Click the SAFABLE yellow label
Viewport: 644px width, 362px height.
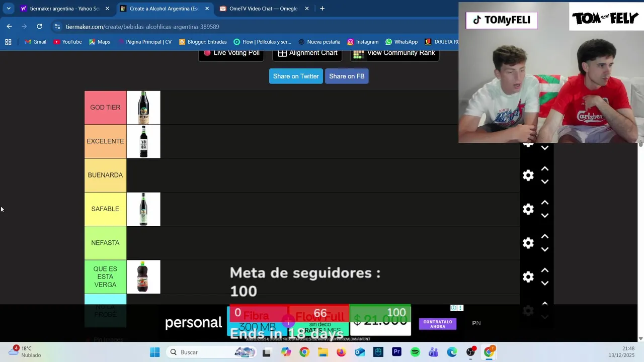click(105, 209)
